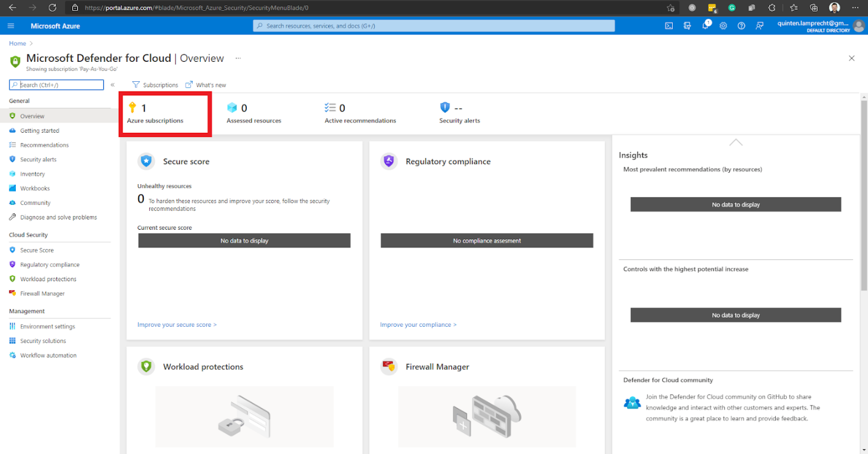
Task: Open What's new in toolbar
Action: (206, 85)
